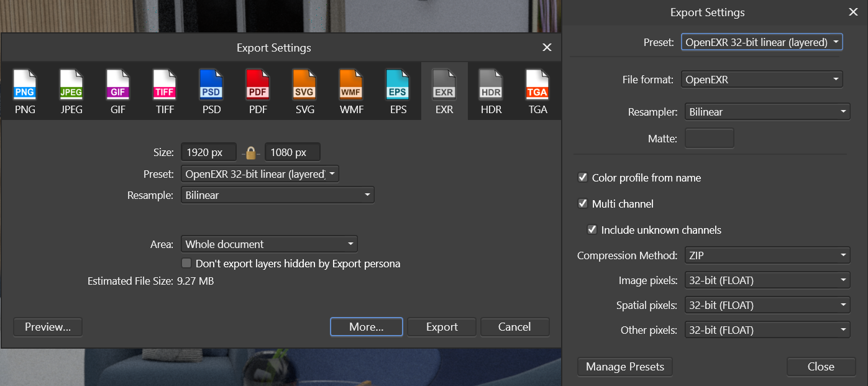
Task: Click the Manage Presets button
Action: [624, 367]
